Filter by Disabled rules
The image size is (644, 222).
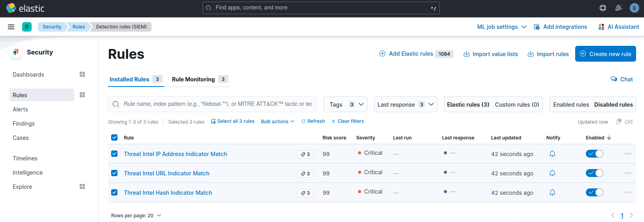[x=614, y=105]
